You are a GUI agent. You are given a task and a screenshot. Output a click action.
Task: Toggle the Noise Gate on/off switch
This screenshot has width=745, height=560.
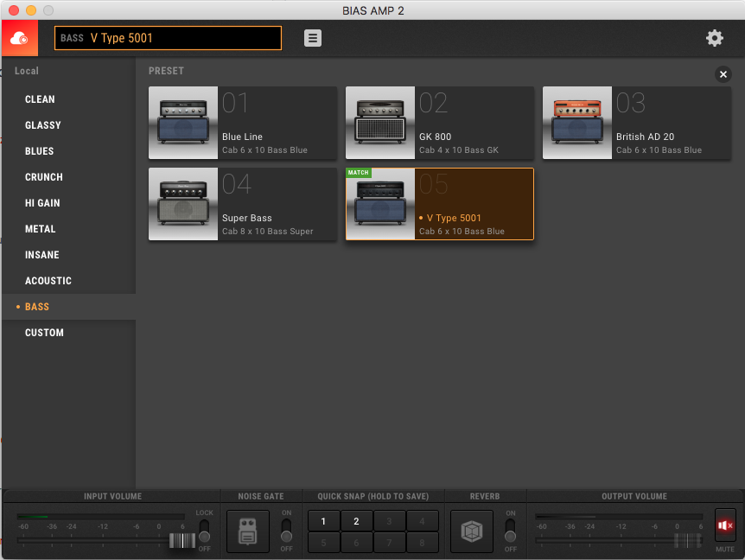point(286,531)
